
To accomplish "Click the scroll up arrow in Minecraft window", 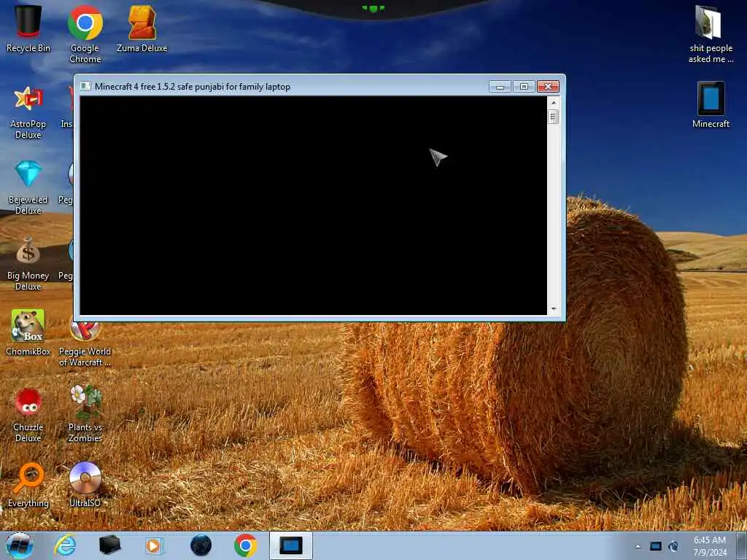I will point(553,102).
